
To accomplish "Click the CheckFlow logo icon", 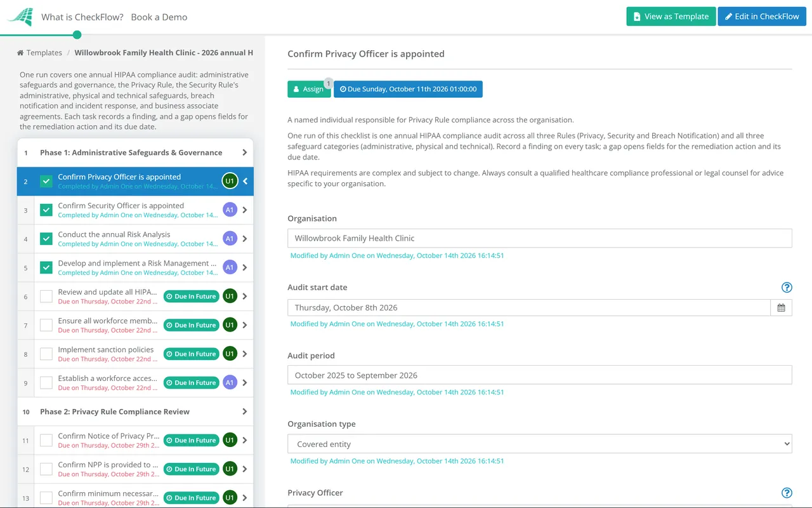I will pyautogui.click(x=20, y=17).
